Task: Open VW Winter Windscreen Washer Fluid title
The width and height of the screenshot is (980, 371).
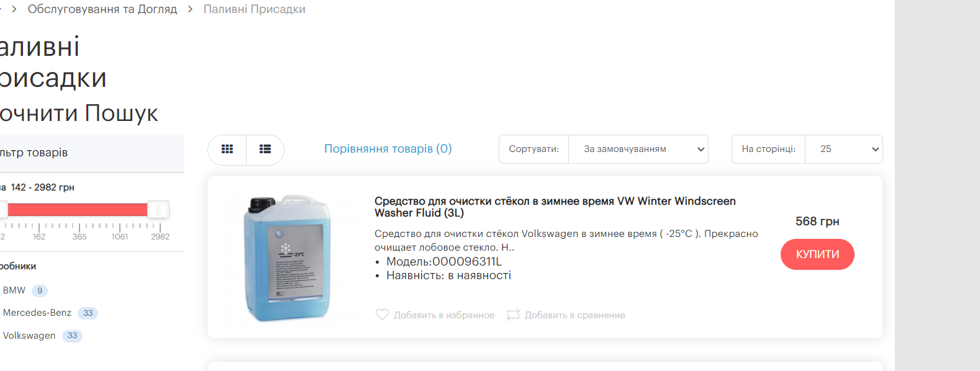Action: 555,207
